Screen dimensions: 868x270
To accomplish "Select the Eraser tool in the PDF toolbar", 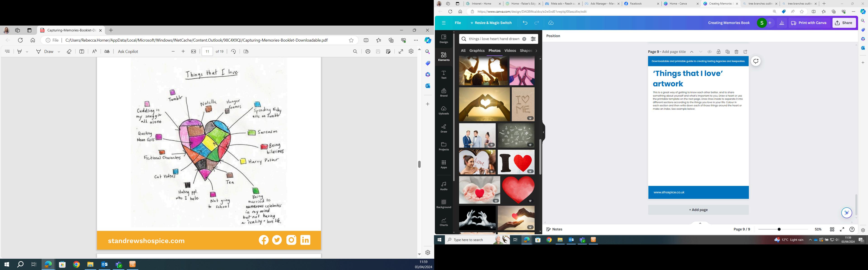I will coord(69,52).
